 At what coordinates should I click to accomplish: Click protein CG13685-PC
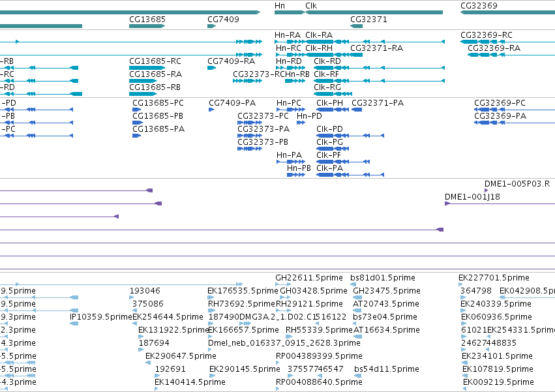[x=158, y=103]
